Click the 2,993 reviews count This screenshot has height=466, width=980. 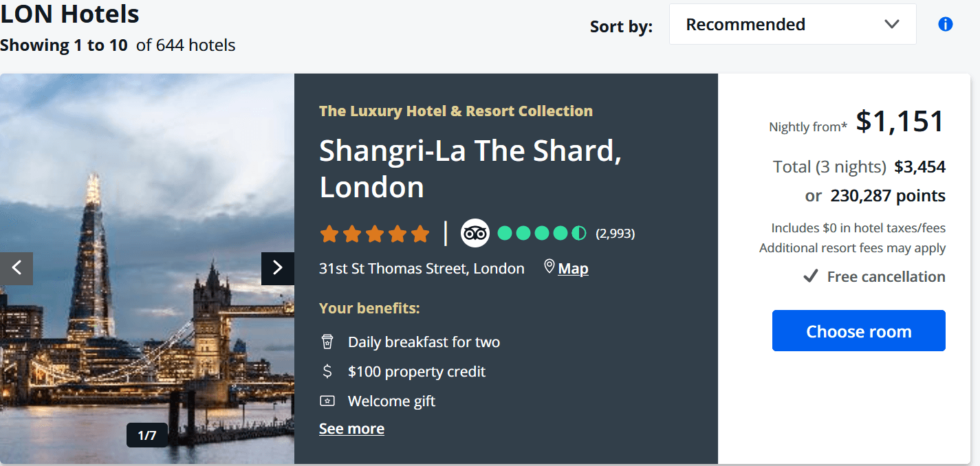coord(615,234)
